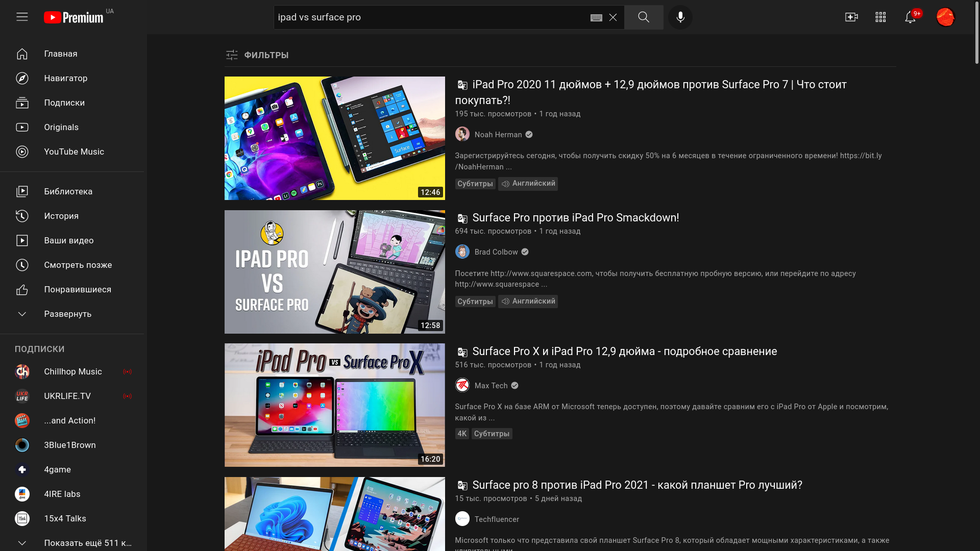The width and height of the screenshot is (980, 551).
Task: Play IPAD PRO VS SURFACE PRO thumbnail
Action: coord(335,272)
